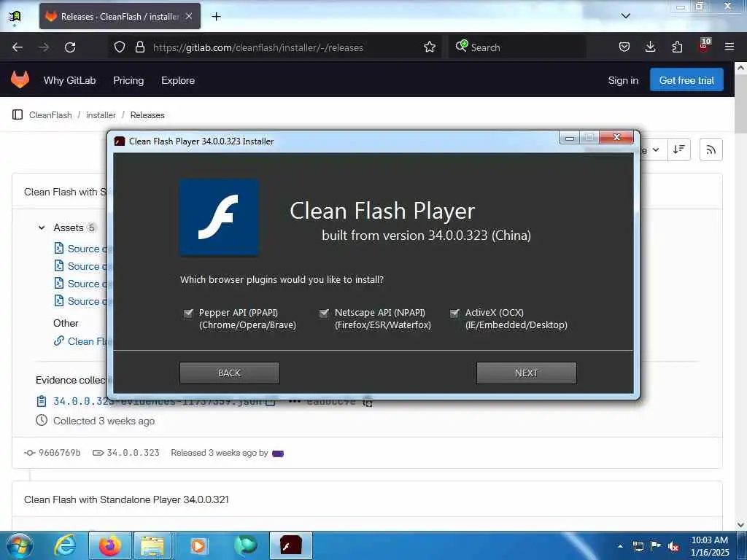Open Firefox extensions puzzle icon
This screenshot has width=747, height=560.
click(x=677, y=47)
